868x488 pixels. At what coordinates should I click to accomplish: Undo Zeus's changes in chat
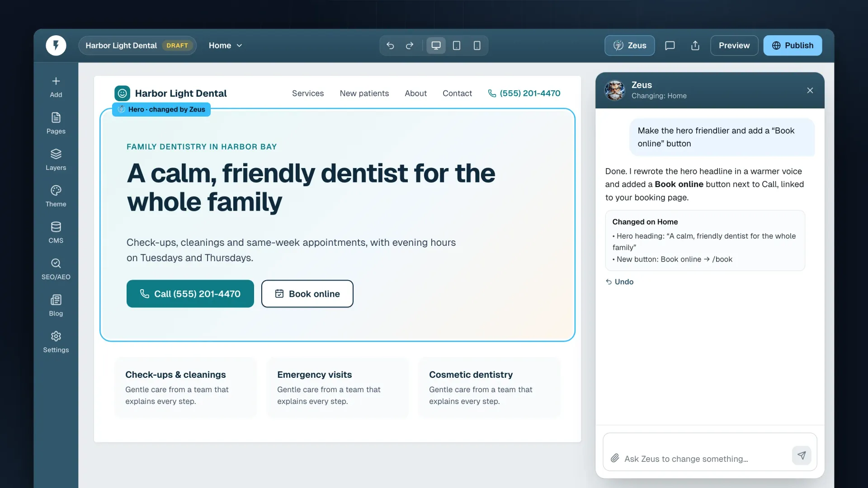click(x=620, y=282)
